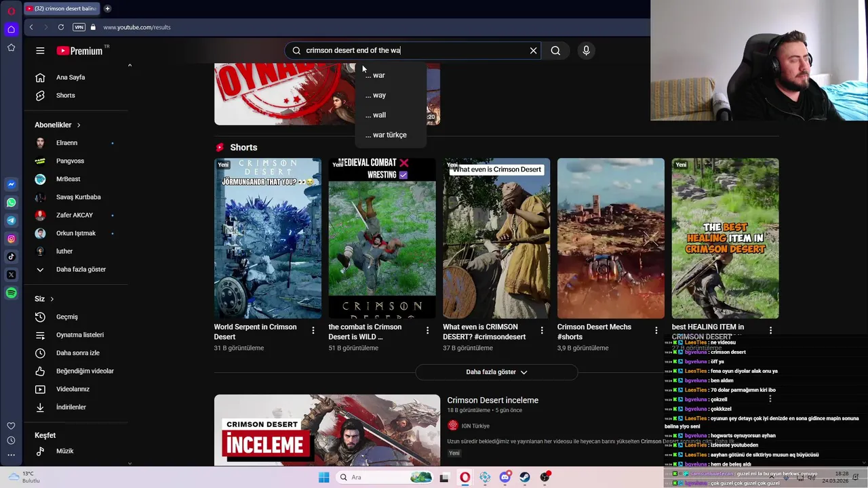Open options for World Serpent short
Image resolution: width=868 pixels, height=488 pixels.
click(x=313, y=331)
